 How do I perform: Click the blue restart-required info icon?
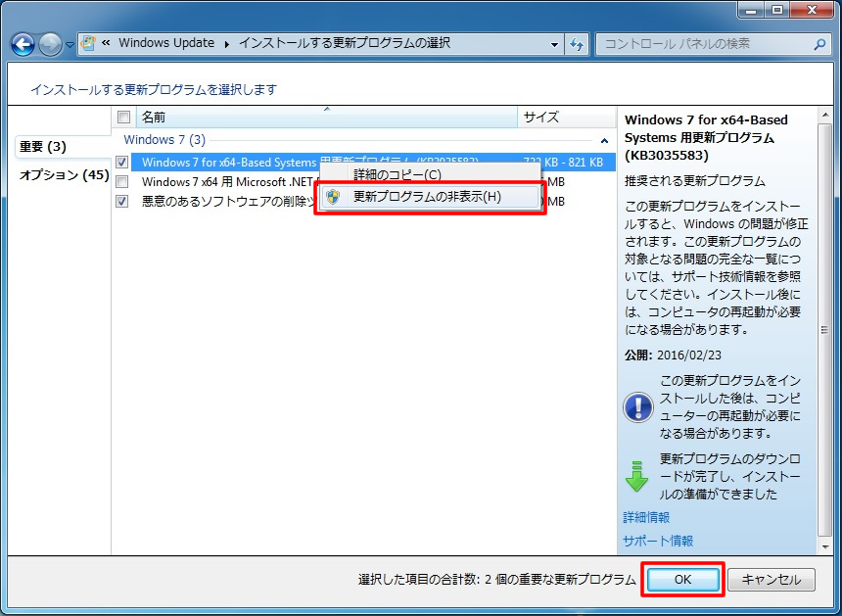click(637, 407)
